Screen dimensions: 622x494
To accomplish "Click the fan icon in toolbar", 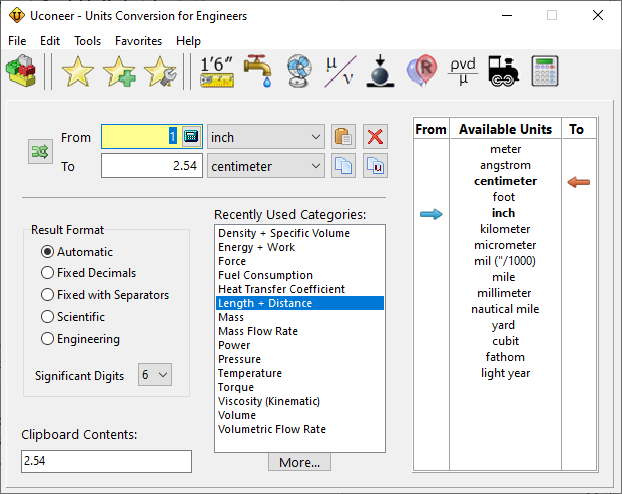I will click(299, 71).
